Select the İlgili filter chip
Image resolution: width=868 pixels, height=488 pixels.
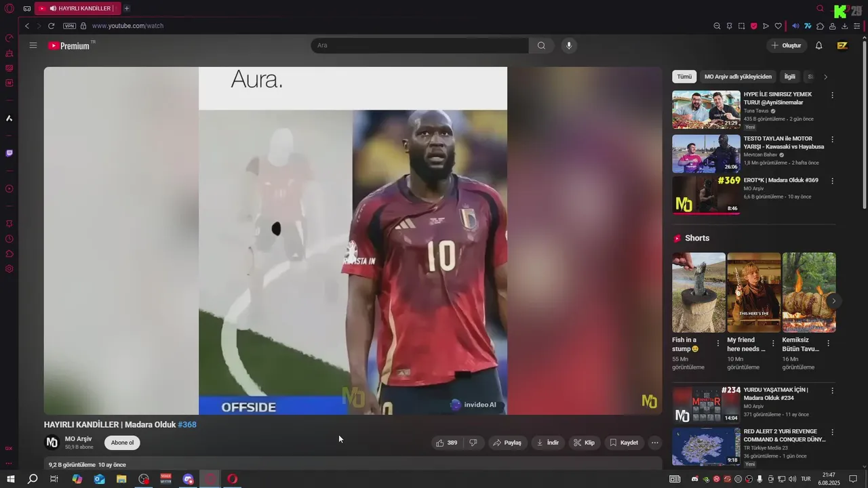click(790, 77)
